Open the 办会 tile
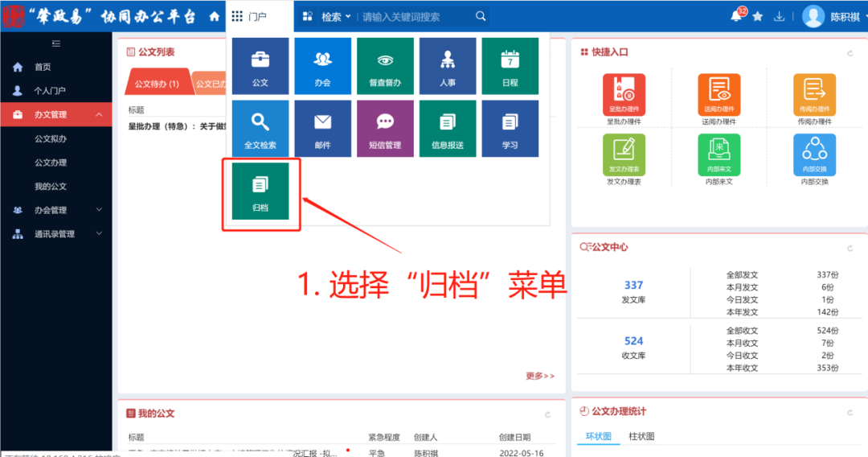Screen dimensions: 868x457 click(323, 66)
